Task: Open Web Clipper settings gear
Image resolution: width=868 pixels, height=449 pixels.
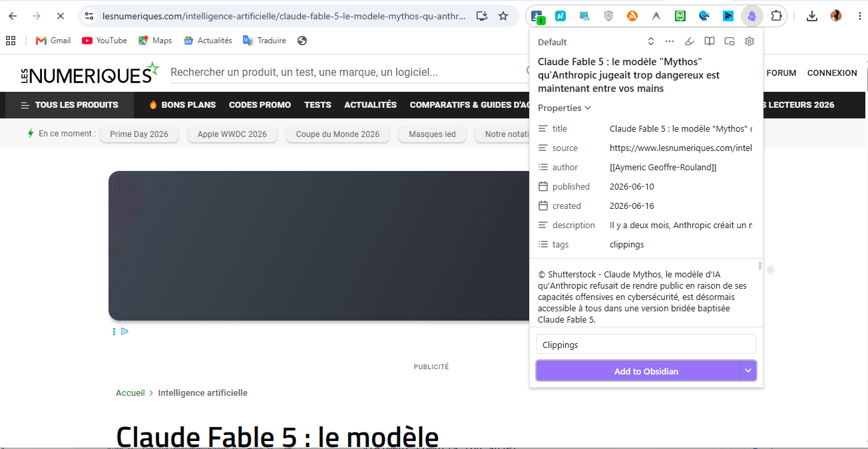Action: tap(750, 41)
